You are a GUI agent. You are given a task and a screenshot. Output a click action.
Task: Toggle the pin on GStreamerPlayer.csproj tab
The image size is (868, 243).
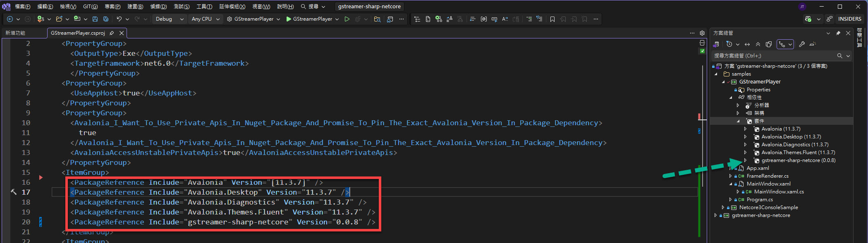click(x=112, y=33)
